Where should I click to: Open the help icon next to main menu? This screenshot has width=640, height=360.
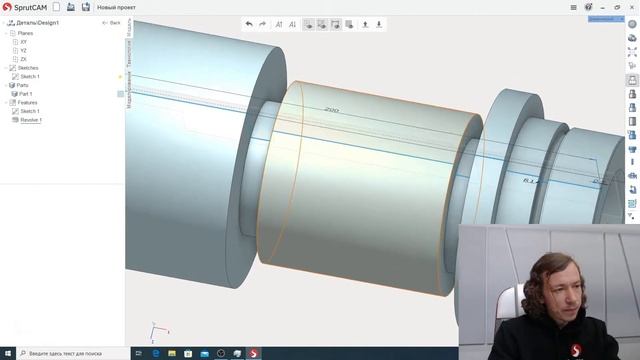(588, 7)
